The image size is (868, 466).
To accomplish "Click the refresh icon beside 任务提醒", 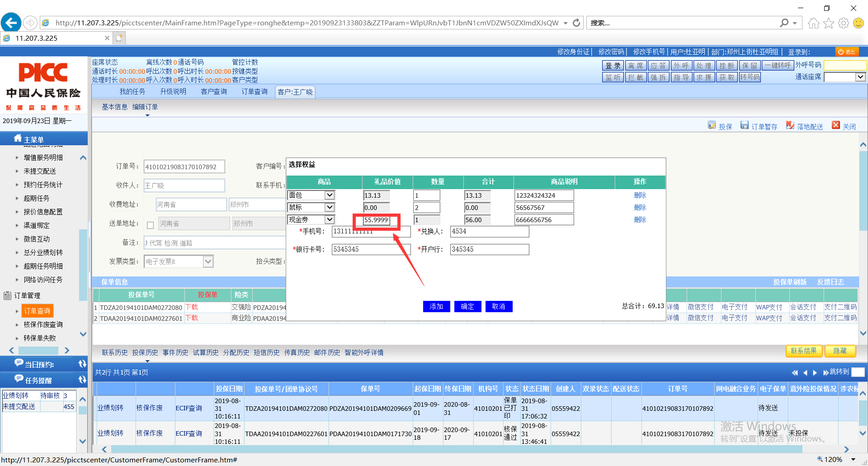I will point(82,380).
